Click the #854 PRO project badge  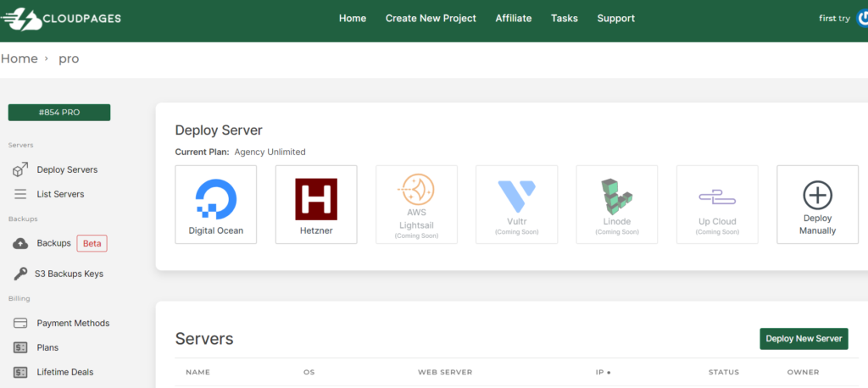(x=59, y=113)
